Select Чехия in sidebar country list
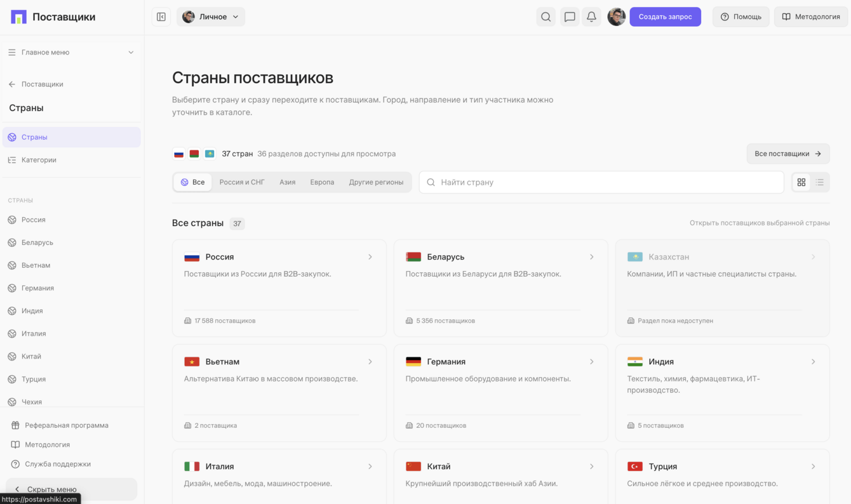This screenshot has height=504, width=851. pyautogui.click(x=72, y=402)
